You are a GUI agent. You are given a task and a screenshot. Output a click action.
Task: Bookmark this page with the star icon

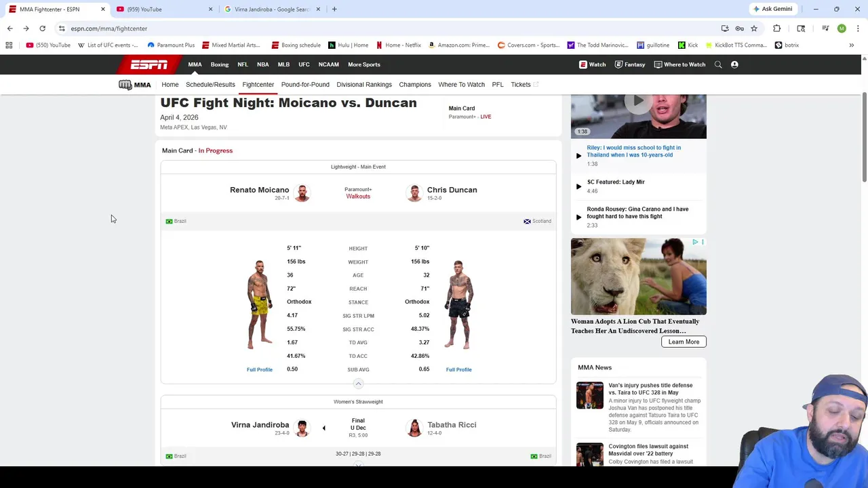click(753, 28)
